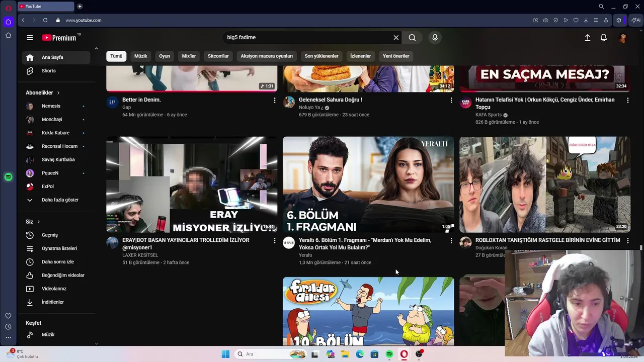Open the account avatar menu
644x362 pixels.
tap(623, 38)
